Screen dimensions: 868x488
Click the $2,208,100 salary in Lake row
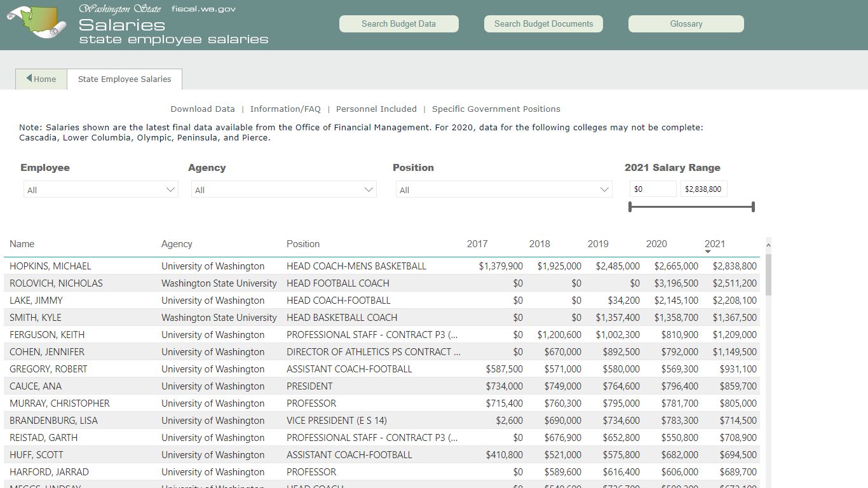click(x=735, y=301)
